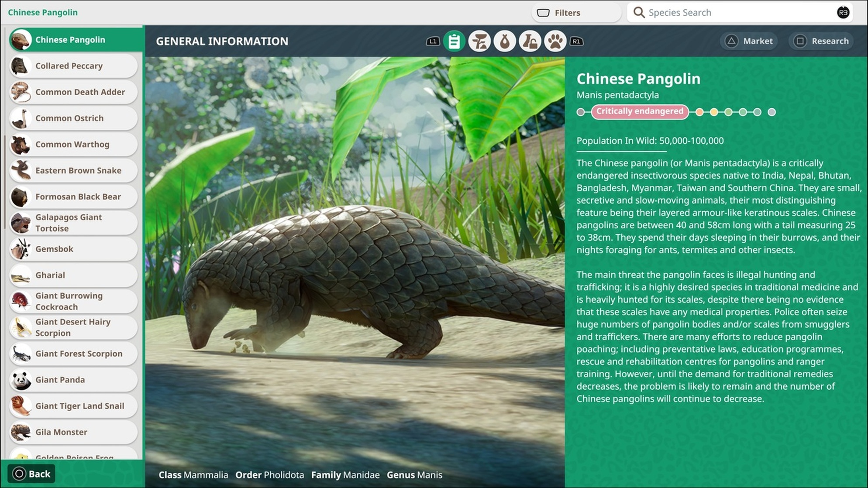Click the R3 button icon in search
Screen dimensions: 868x488
843,12
